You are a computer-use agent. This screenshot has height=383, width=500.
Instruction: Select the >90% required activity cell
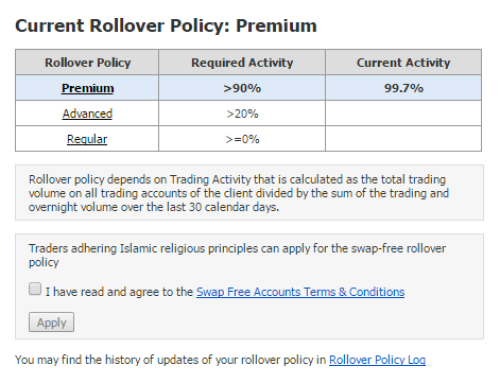coord(242,88)
